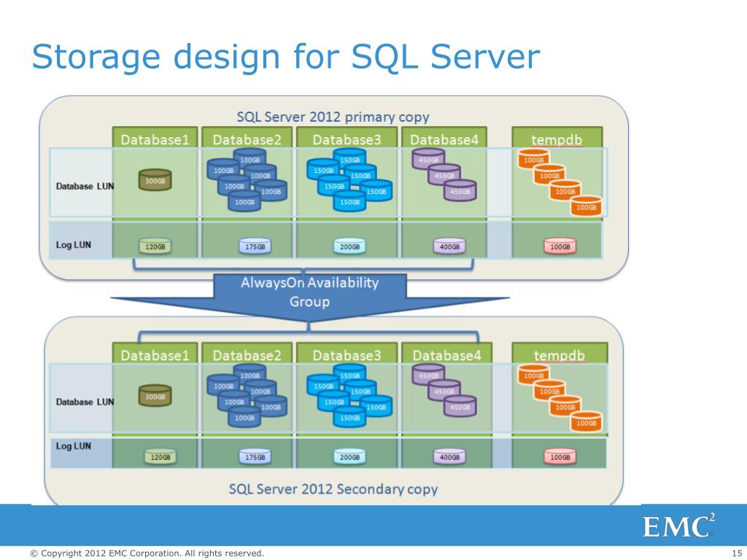Screen dimensions: 747x560
Task: Click the Log LUN label in primary copy
Action: (x=74, y=245)
